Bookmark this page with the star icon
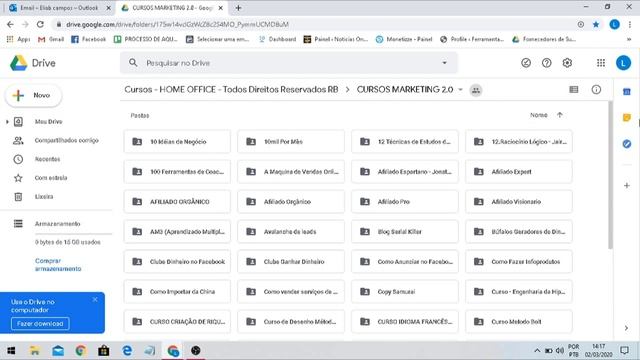The height and width of the screenshot is (360, 640). [596, 24]
